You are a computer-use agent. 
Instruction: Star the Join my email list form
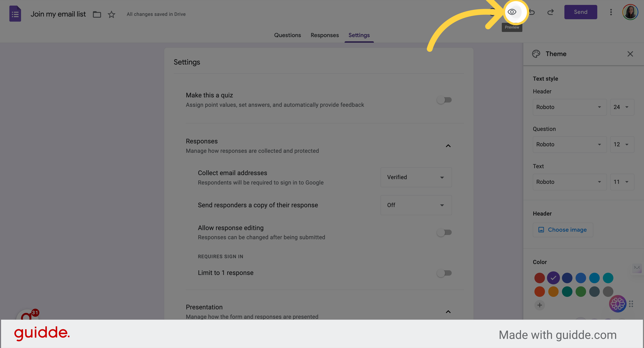click(x=111, y=14)
